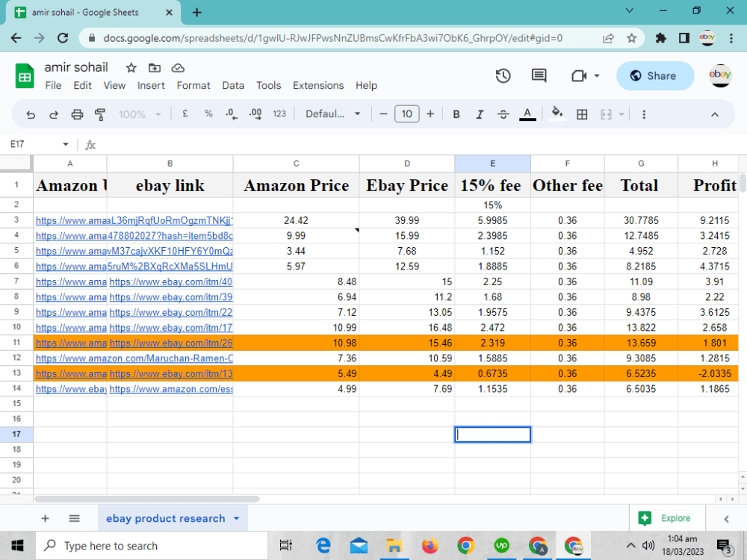The height and width of the screenshot is (560, 747).
Task: Open the all sheets list icon
Action: tap(74, 519)
